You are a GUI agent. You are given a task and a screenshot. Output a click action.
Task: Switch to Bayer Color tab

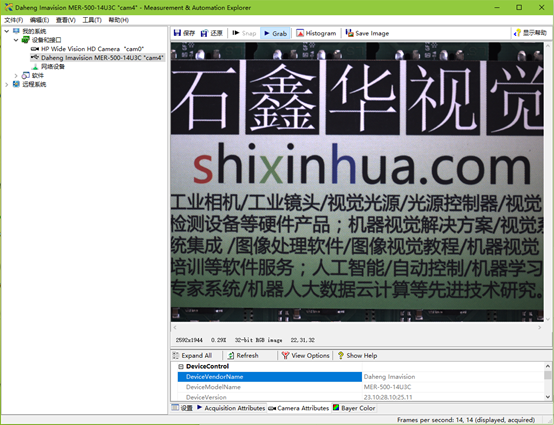coord(354,408)
